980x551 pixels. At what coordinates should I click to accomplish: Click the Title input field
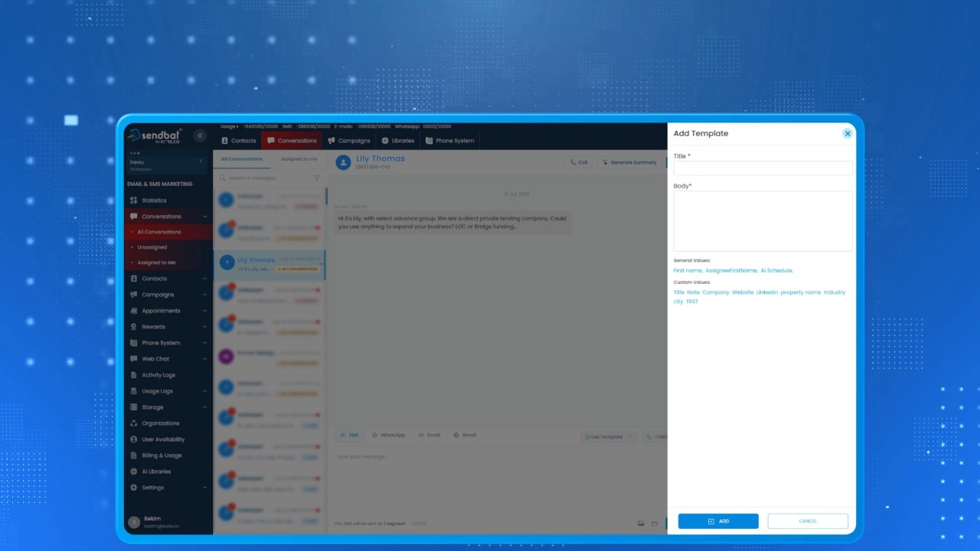coord(763,168)
